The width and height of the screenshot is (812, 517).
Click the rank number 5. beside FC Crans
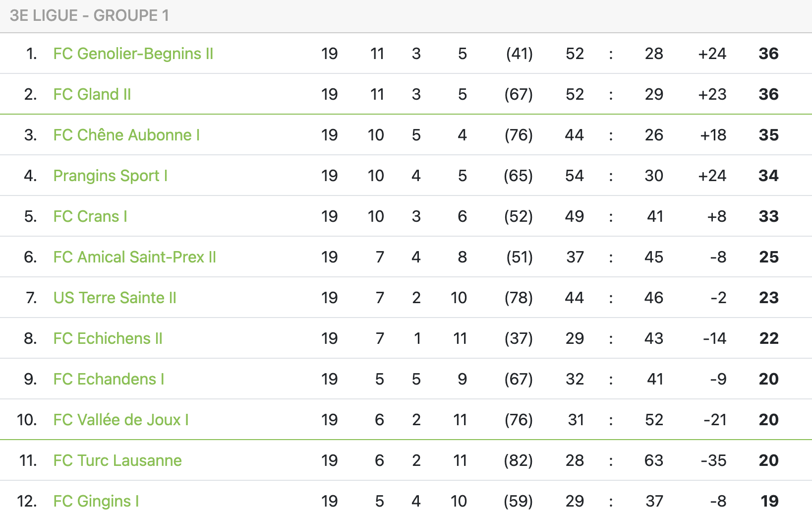click(31, 216)
